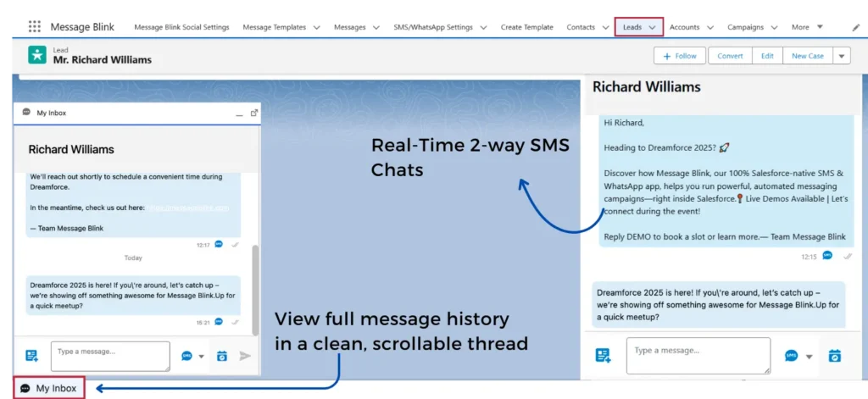Click the green Lead star icon
868x399 pixels.
point(37,55)
